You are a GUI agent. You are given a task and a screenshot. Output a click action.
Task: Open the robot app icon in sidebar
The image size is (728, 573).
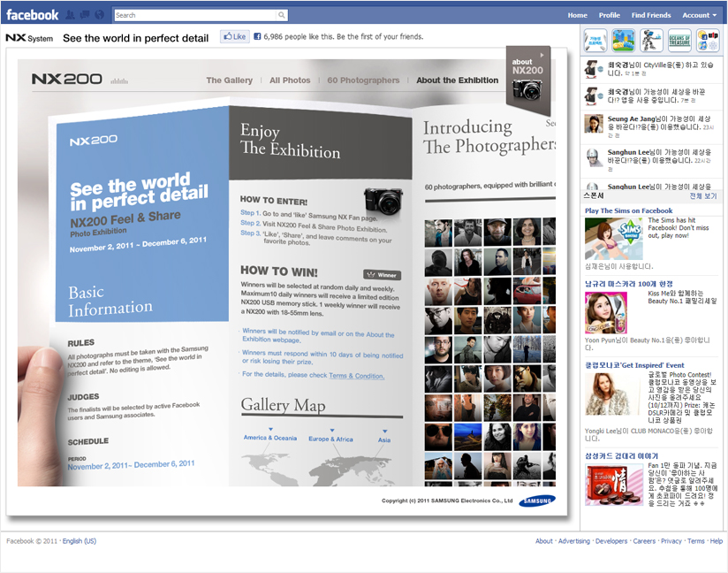(x=651, y=40)
